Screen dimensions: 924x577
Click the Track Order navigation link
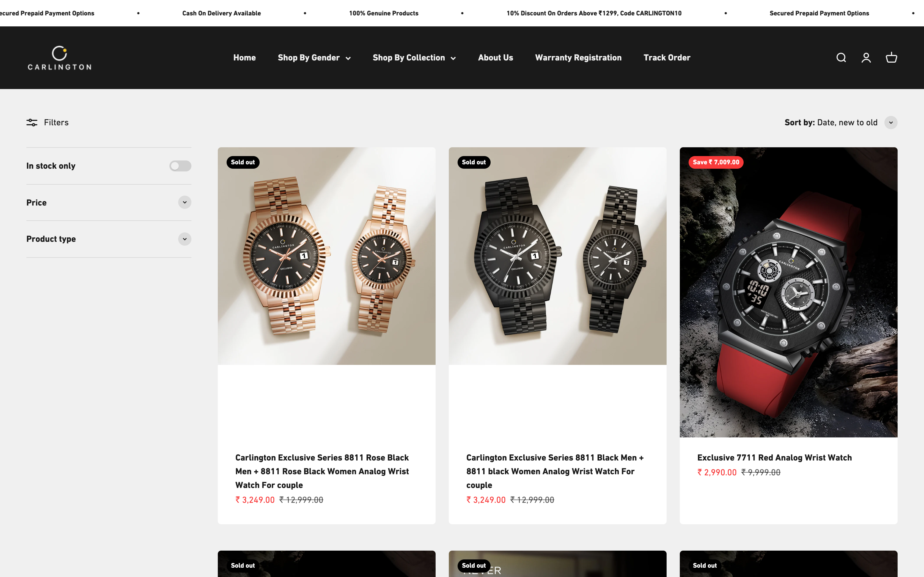tap(667, 57)
